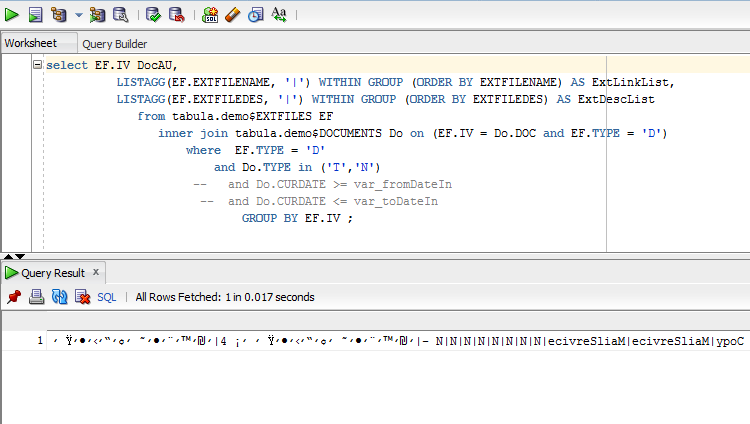This screenshot has width=750, height=424.
Task: Click the Autotrace icon
Action: [x=97, y=14]
